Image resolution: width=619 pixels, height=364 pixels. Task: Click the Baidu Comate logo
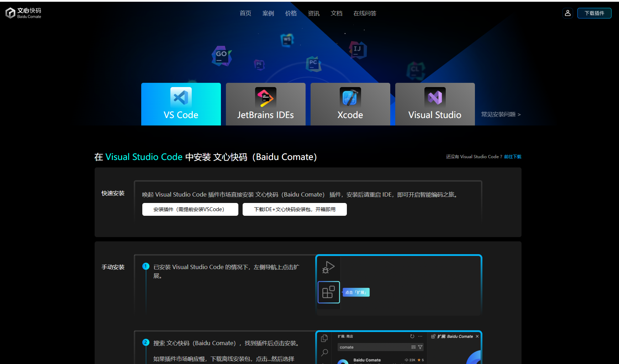[23, 13]
